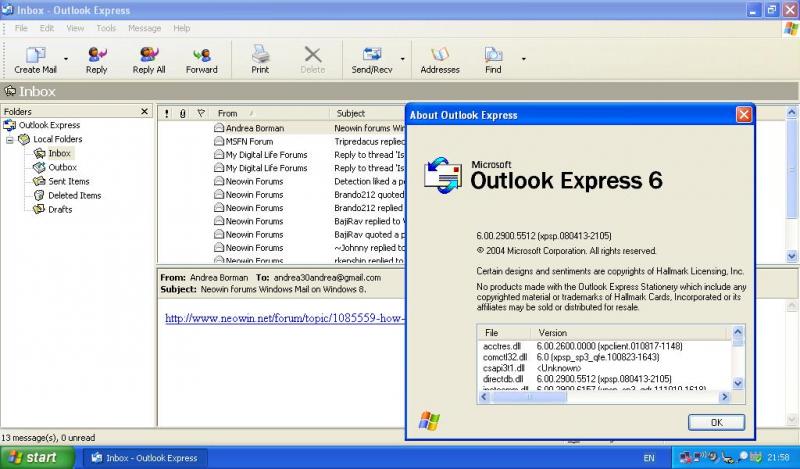
Task: Close the Folders pane with X
Action: coord(144,111)
